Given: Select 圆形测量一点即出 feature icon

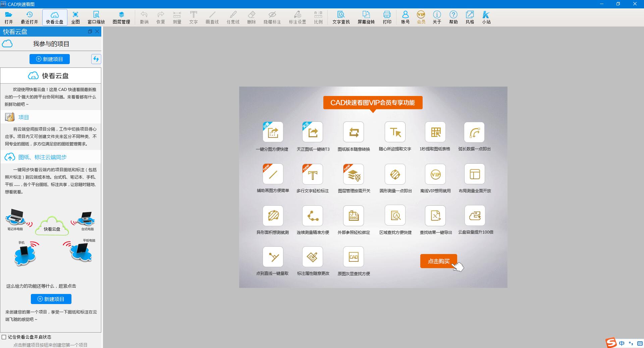Looking at the screenshot, I should pyautogui.click(x=395, y=174).
